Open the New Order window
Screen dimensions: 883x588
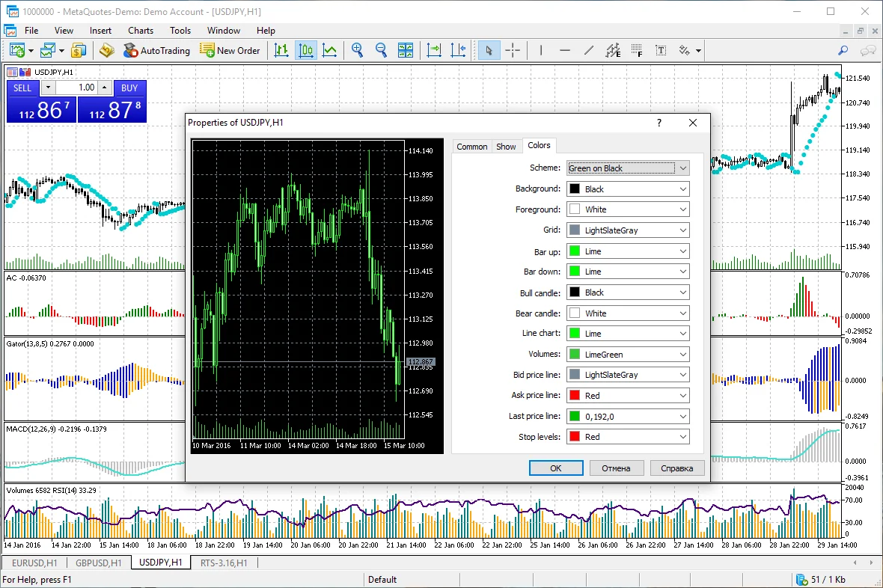click(x=230, y=50)
